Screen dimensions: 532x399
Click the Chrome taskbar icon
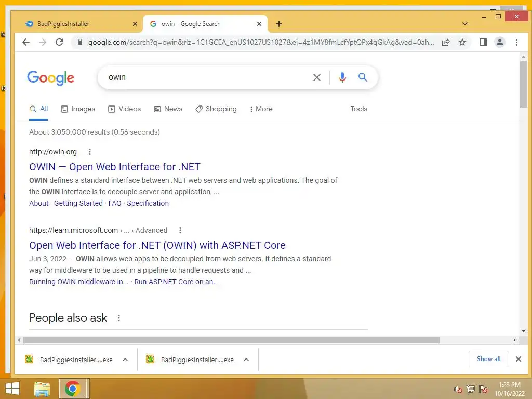point(72,389)
